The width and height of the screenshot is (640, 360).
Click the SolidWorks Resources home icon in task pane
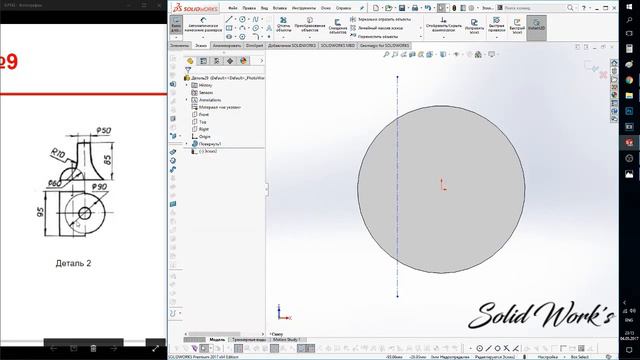tap(614, 63)
